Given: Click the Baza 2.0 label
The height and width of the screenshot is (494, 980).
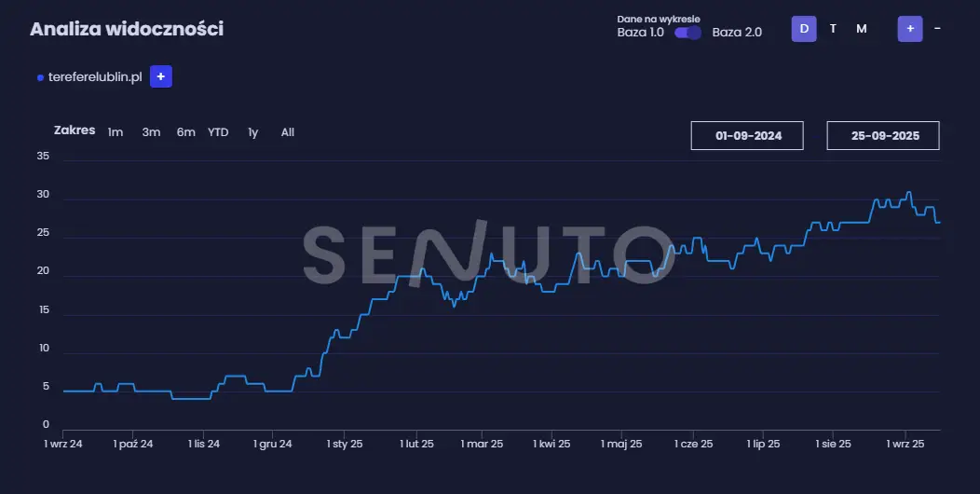Looking at the screenshot, I should [x=737, y=32].
